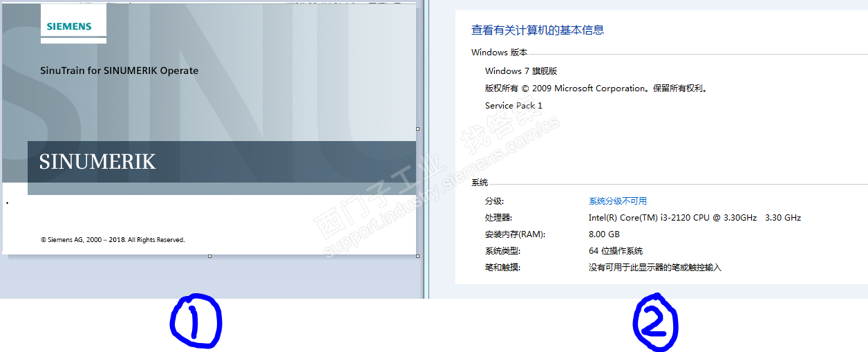Click the "笔和触摸:" label
This screenshot has height=352, width=868.
tap(503, 268)
